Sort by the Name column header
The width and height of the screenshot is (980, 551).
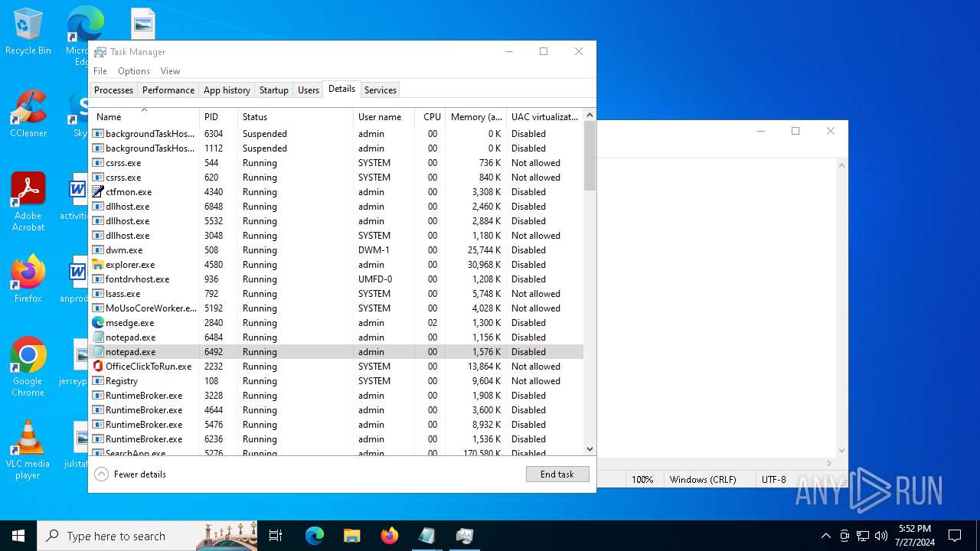point(144,116)
